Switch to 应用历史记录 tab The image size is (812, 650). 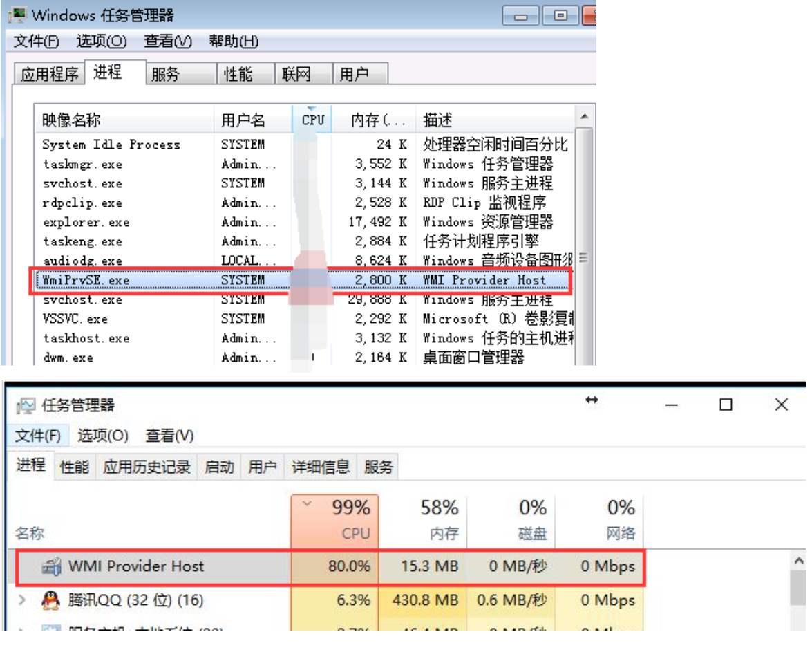click(147, 467)
